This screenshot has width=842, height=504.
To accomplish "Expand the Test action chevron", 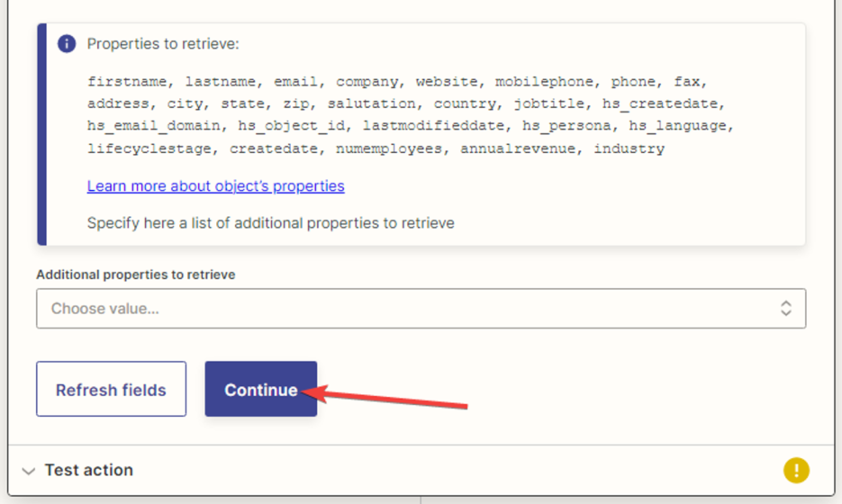I will [x=28, y=471].
